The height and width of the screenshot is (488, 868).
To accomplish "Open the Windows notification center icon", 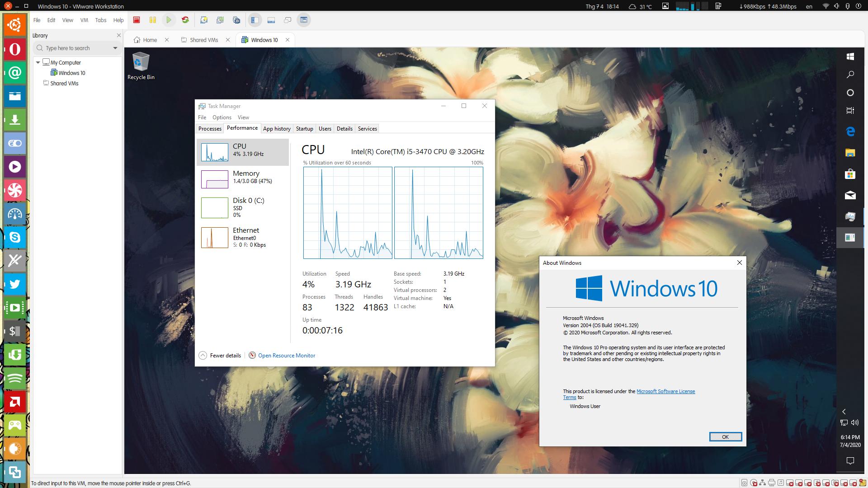I will pyautogui.click(x=850, y=461).
